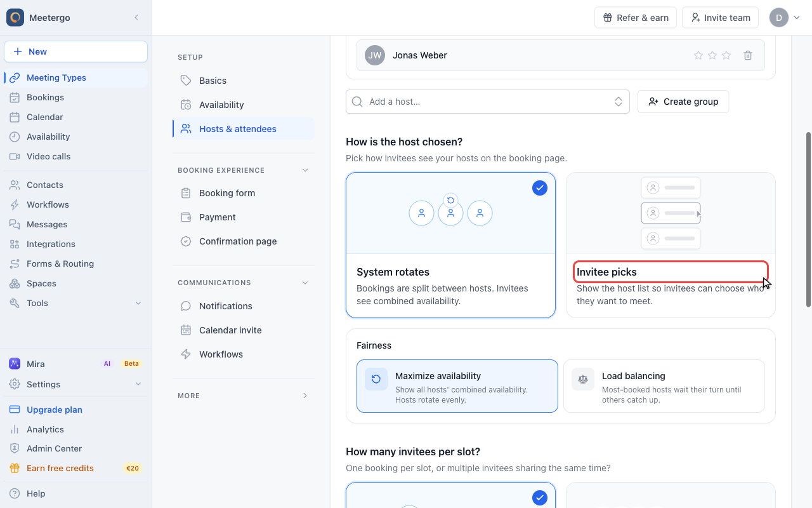The width and height of the screenshot is (812, 508).
Task: Click the Messages icon in the sidebar
Action: point(15,224)
